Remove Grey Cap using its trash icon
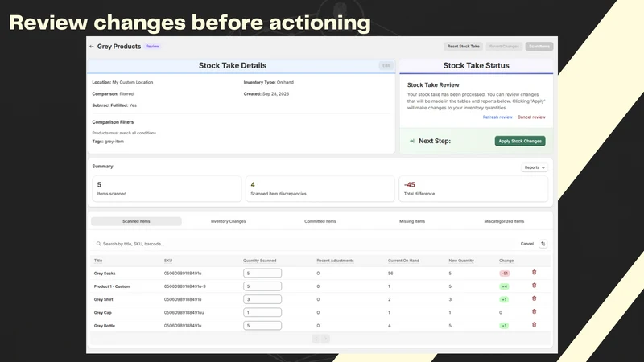644x362 pixels. click(534, 311)
